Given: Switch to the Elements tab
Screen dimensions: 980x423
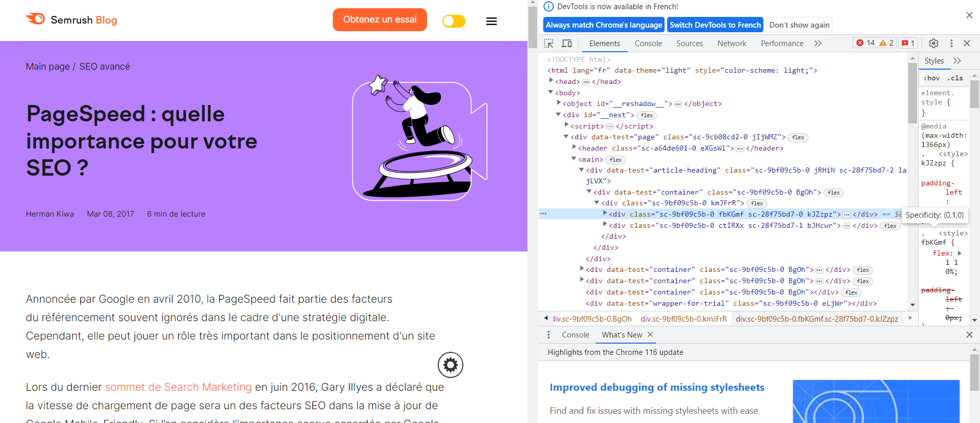Looking at the screenshot, I should click(605, 44).
